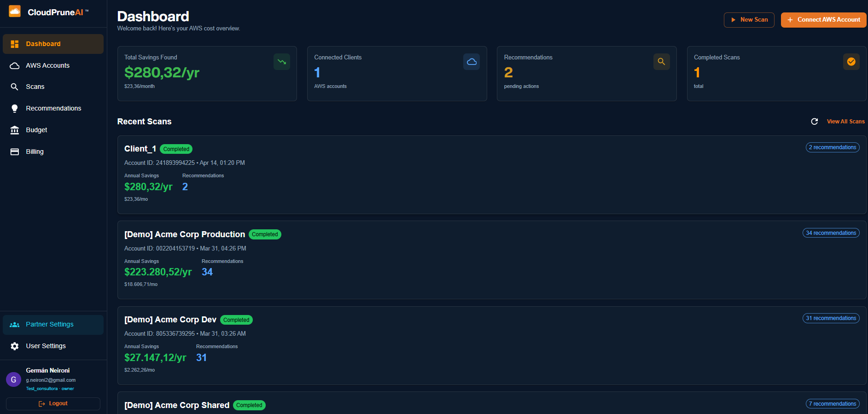The image size is (868, 414).
Task: Click Connect AWS Account button
Action: [824, 20]
